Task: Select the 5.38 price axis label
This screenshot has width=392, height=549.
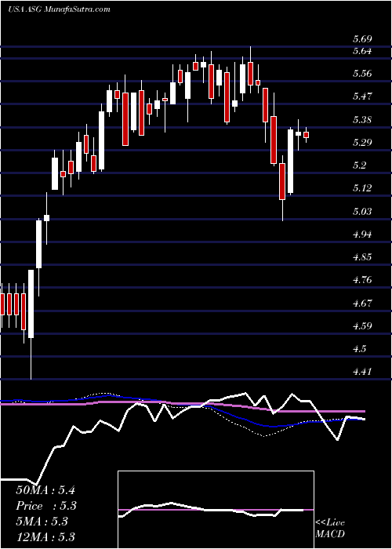Action: (362, 120)
